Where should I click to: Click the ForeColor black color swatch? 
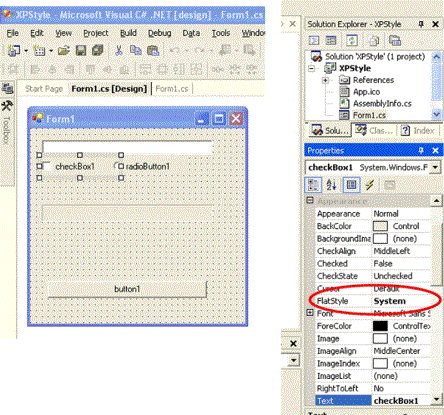(x=380, y=326)
